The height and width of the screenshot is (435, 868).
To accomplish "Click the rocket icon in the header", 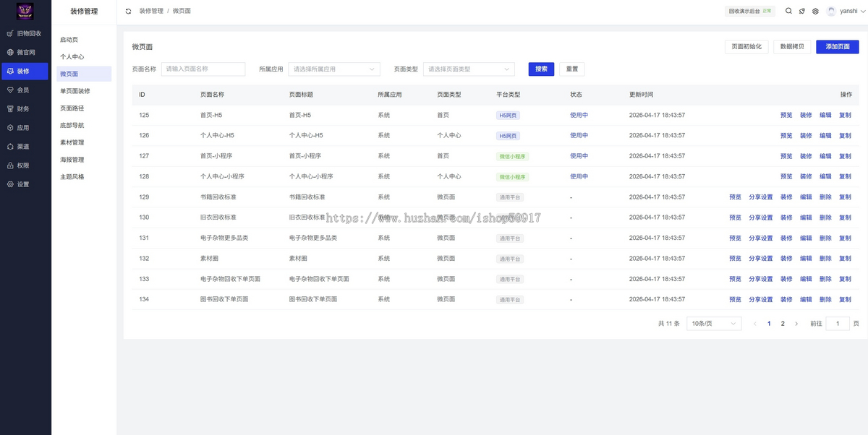I will pos(802,12).
